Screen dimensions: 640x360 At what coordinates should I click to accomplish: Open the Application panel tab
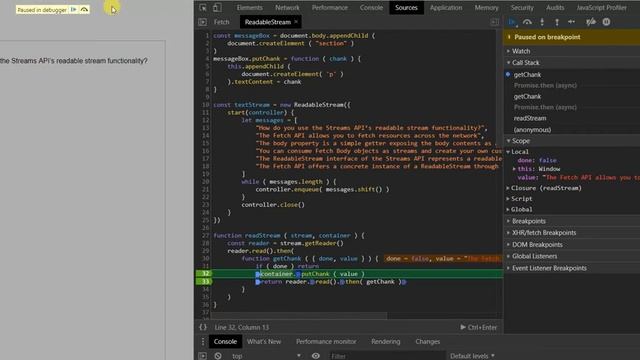pyautogui.click(x=446, y=8)
